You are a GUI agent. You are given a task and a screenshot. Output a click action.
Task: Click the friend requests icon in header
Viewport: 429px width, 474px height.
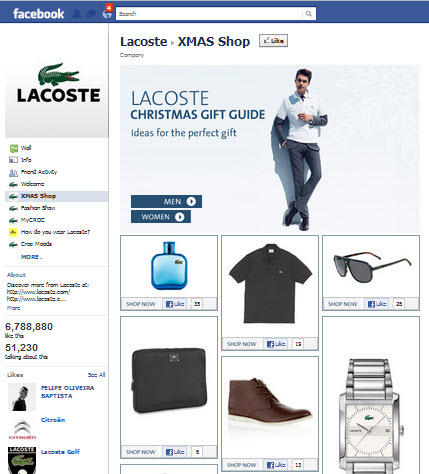pyautogui.click(x=78, y=14)
